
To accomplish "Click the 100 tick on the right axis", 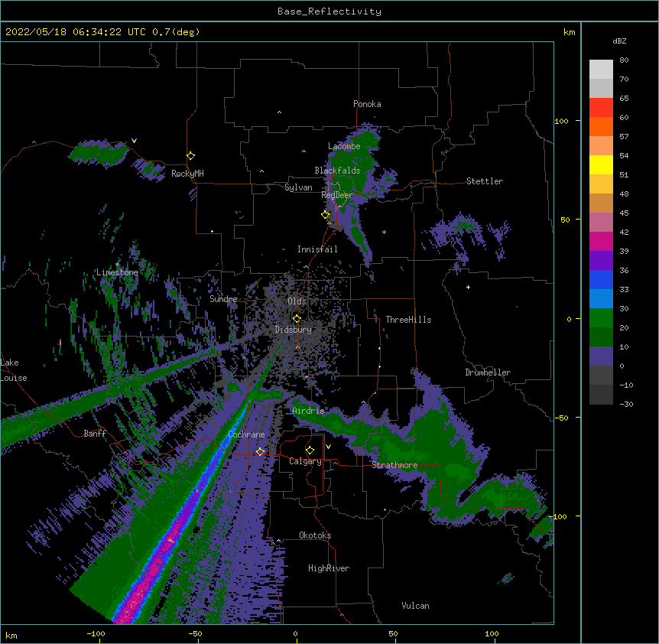I will click(x=561, y=121).
